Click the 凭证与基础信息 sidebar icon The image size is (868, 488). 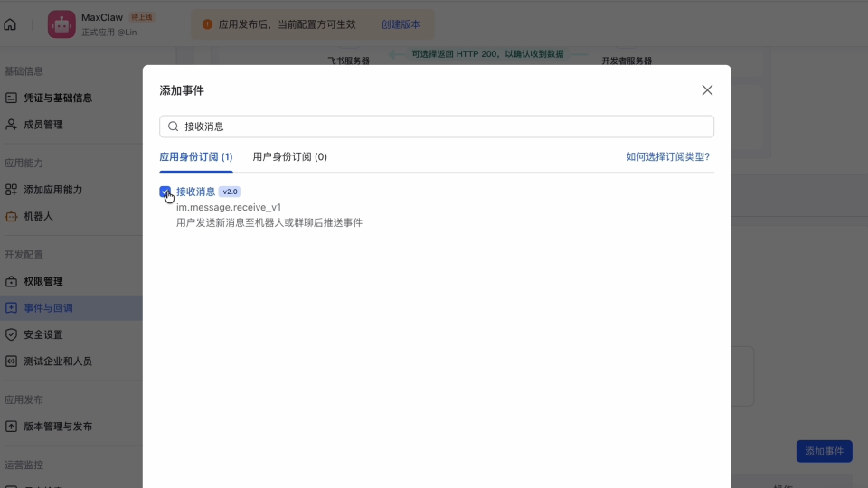click(x=11, y=98)
